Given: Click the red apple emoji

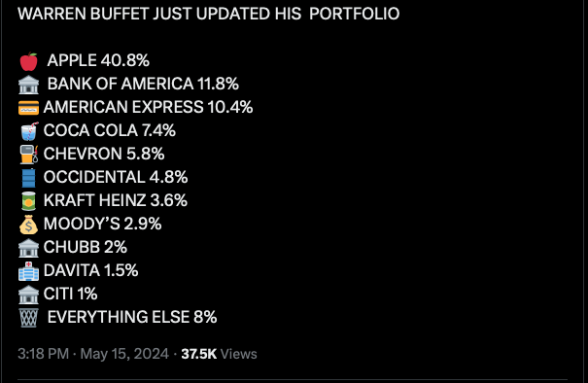Looking at the screenshot, I should tap(28, 61).
